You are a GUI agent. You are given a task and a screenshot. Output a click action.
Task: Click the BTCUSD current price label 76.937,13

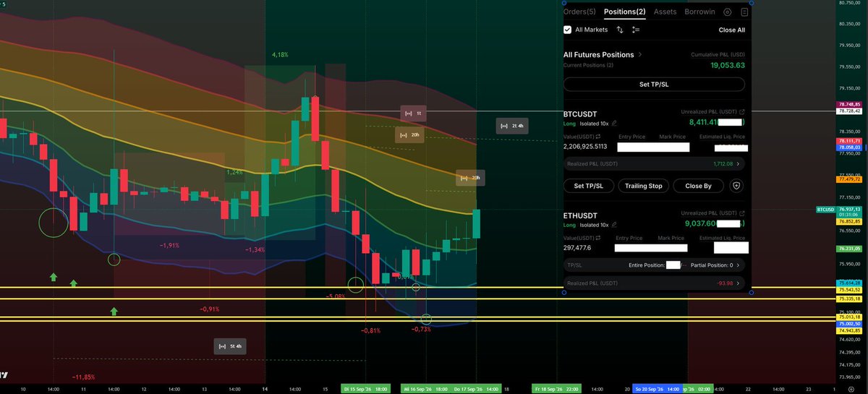coord(848,209)
